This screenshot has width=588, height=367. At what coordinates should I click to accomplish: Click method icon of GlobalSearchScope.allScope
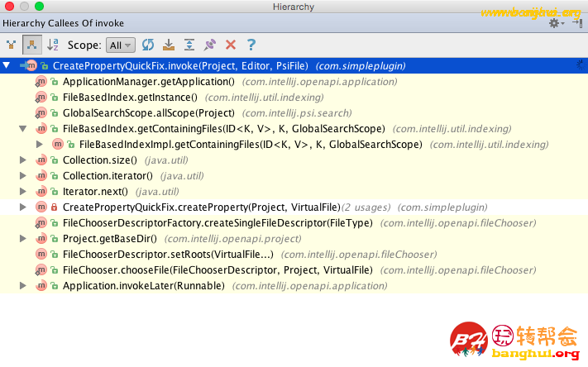tap(41, 113)
